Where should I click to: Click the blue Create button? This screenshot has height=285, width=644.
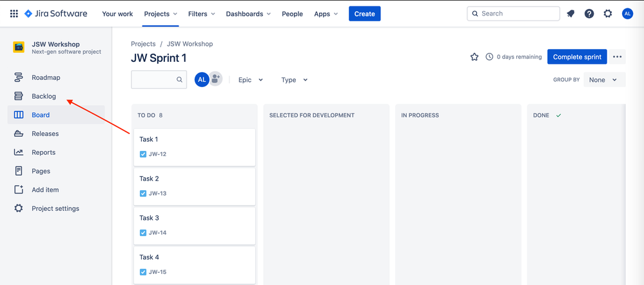tap(365, 14)
